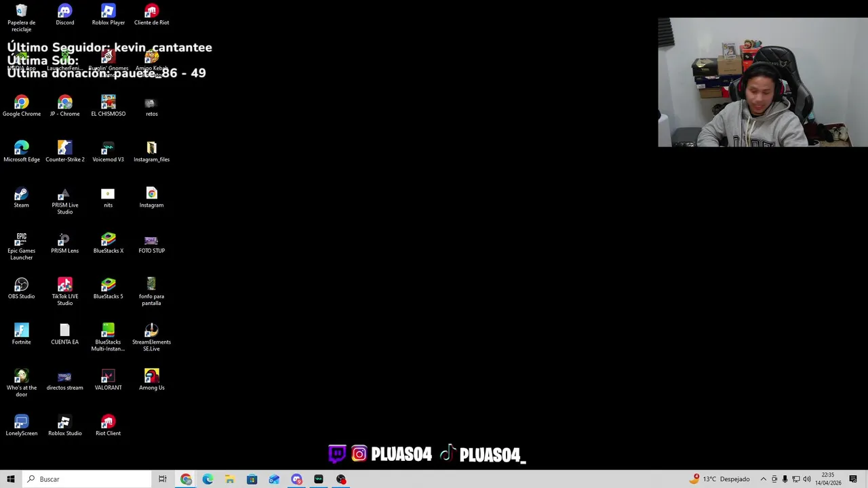The height and width of the screenshot is (488, 868).
Task: Launch Discord from the desktop
Action: click(64, 15)
